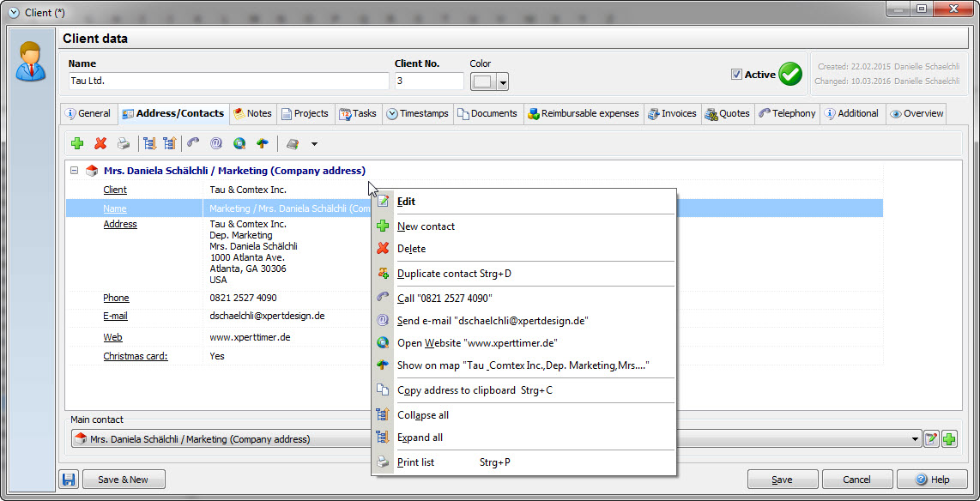Choose Copy address to clipboard menu entry

(474, 390)
